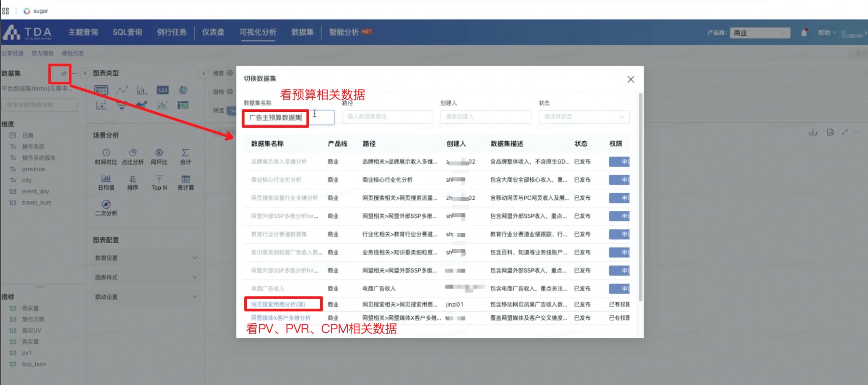Open the 产品线 dropdown showing 商业

(759, 33)
